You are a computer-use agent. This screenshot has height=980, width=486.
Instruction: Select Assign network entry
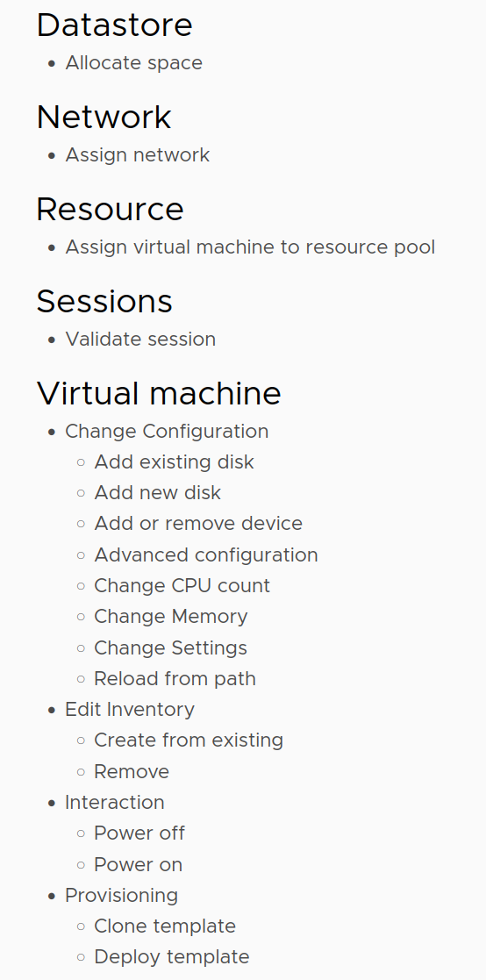click(x=138, y=155)
